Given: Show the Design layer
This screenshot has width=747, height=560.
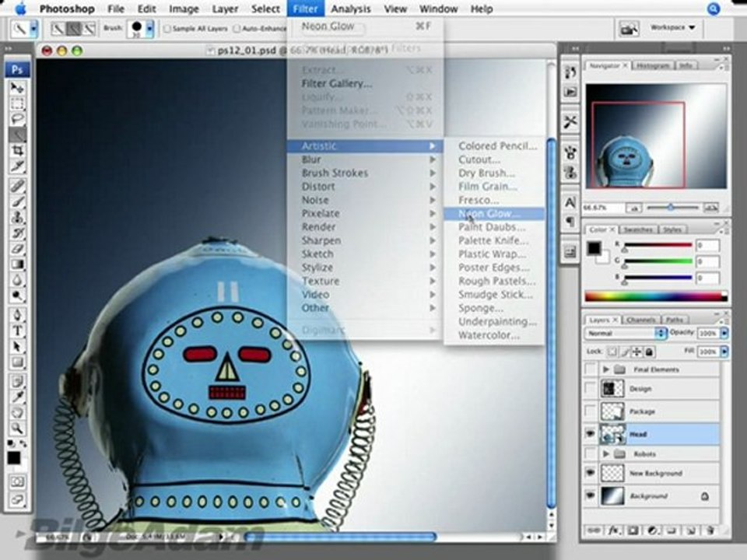Looking at the screenshot, I should (x=591, y=389).
